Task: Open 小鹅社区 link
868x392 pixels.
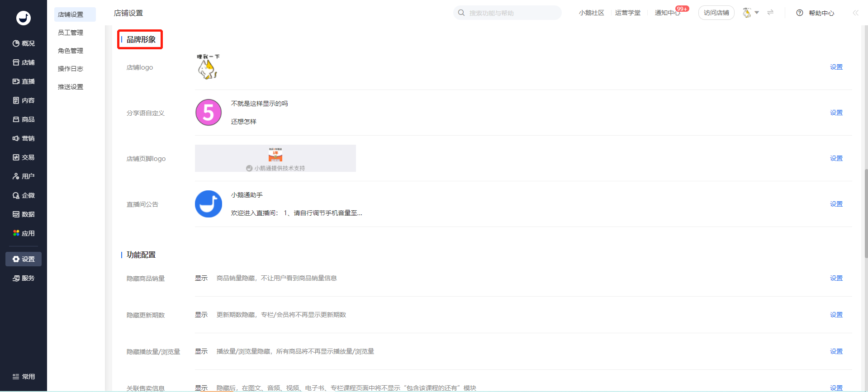Action: tap(591, 13)
